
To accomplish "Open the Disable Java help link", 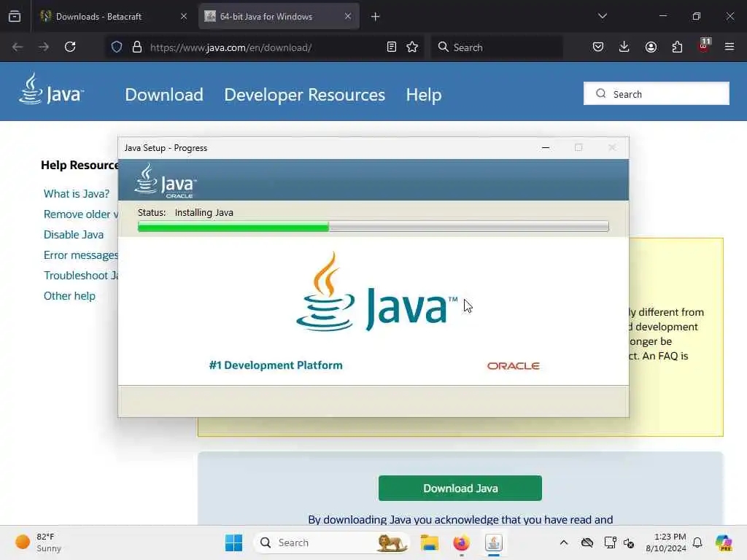I will [x=74, y=235].
